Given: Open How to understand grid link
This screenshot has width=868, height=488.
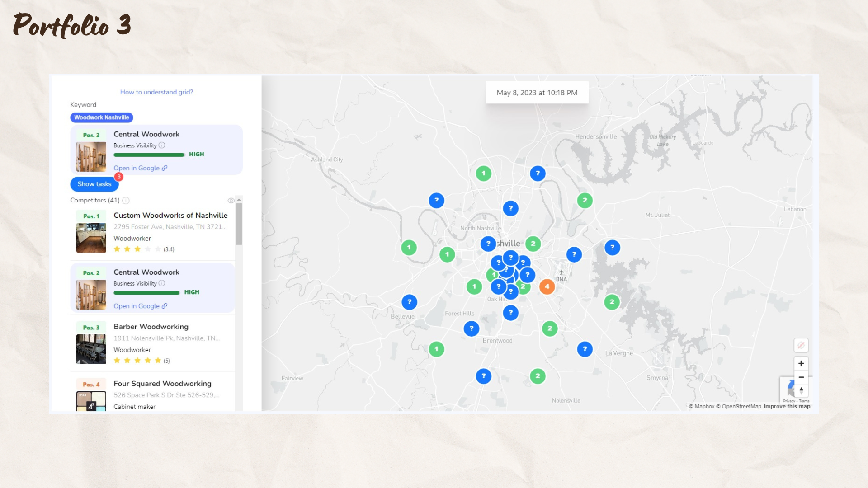Looking at the screenshot, I should (x=156, y=92).
